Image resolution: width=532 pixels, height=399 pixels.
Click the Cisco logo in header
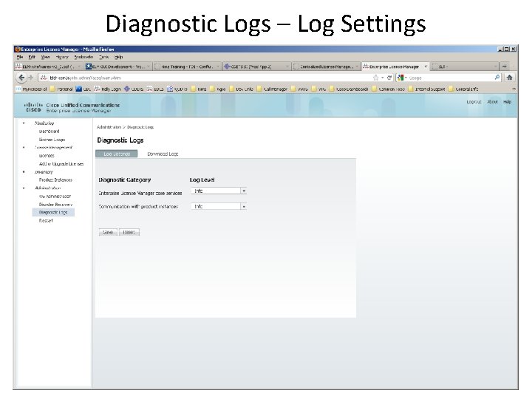pos(33,107)
